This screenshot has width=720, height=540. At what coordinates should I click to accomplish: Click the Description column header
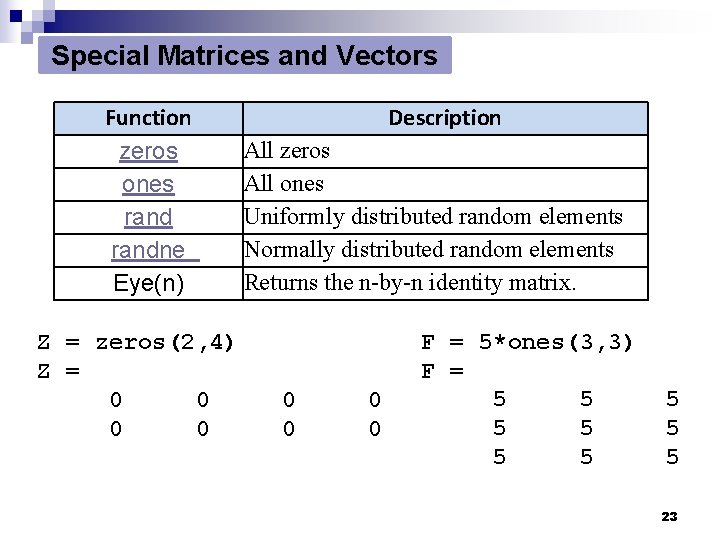(445, 118)
